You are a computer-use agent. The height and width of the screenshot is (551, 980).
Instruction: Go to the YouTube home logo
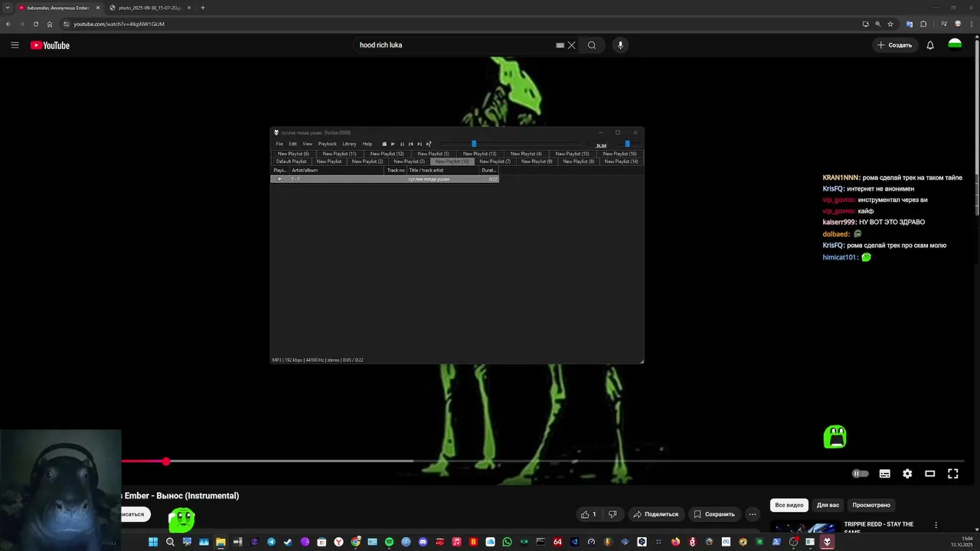point(50,45)
